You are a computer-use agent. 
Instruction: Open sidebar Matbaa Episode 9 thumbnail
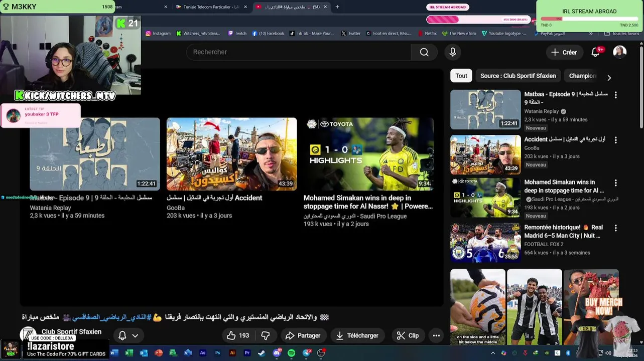pos(485,109)
